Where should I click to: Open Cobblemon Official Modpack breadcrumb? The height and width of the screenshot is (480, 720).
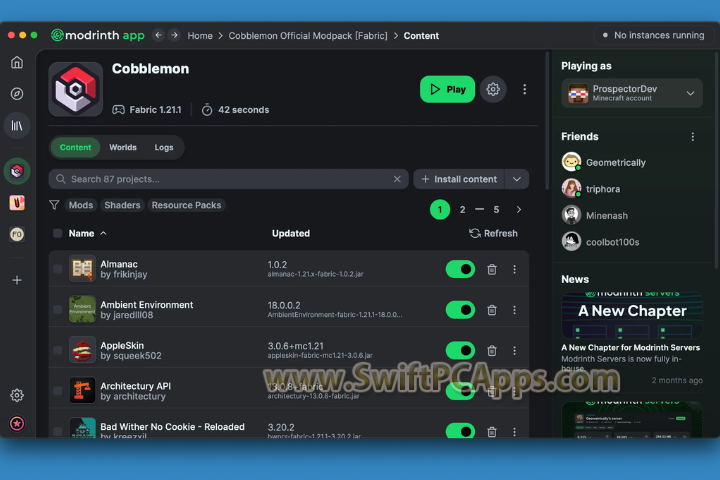308,35
